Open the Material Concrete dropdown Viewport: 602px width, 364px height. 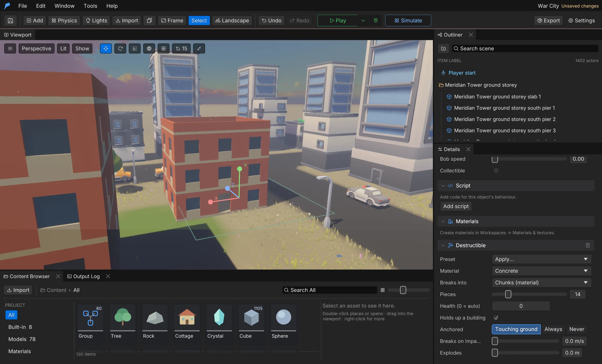coord(541,271)
